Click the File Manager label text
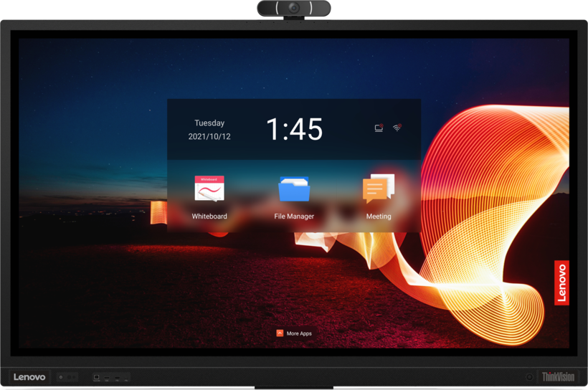Image resolution: width=588 pixels, height=390 pixels. pos(294,217)
